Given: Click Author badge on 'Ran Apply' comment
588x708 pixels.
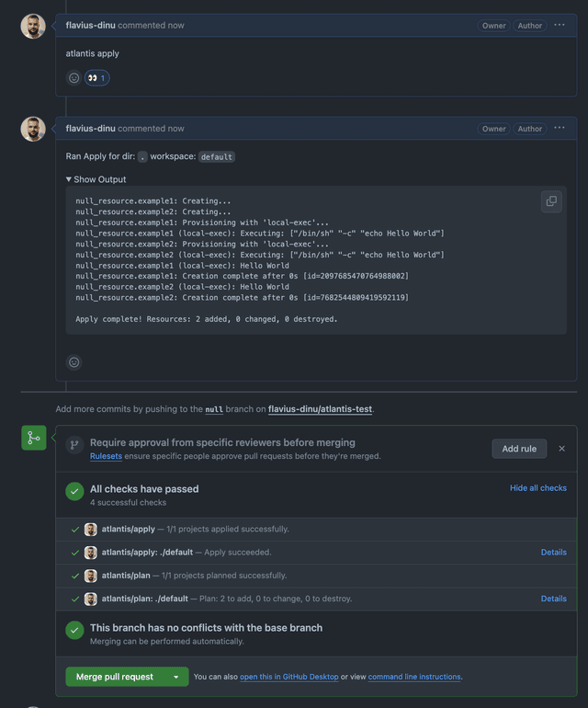Looking at the screenshot, I should pyautogui.click(x=530, y=129).
